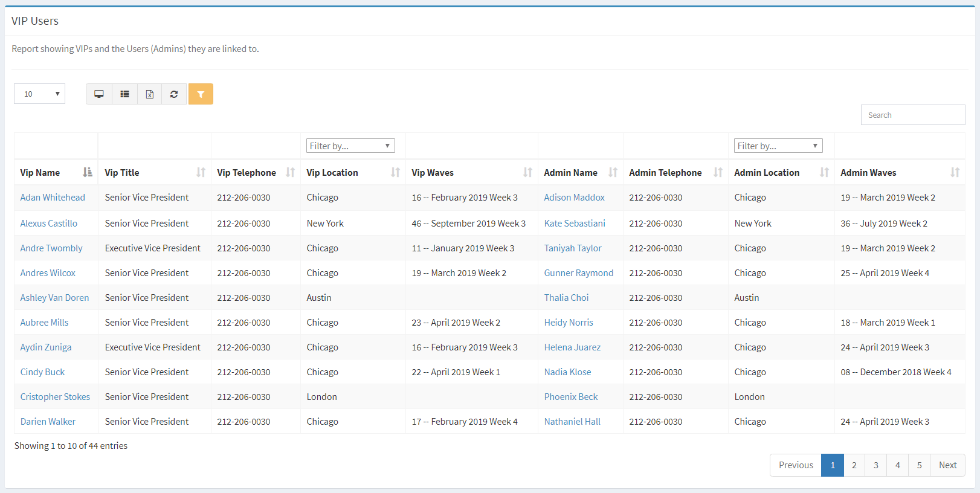Click into the Search field
The width and height of the screenshot is (980, 493).
(x=913, y=115)
